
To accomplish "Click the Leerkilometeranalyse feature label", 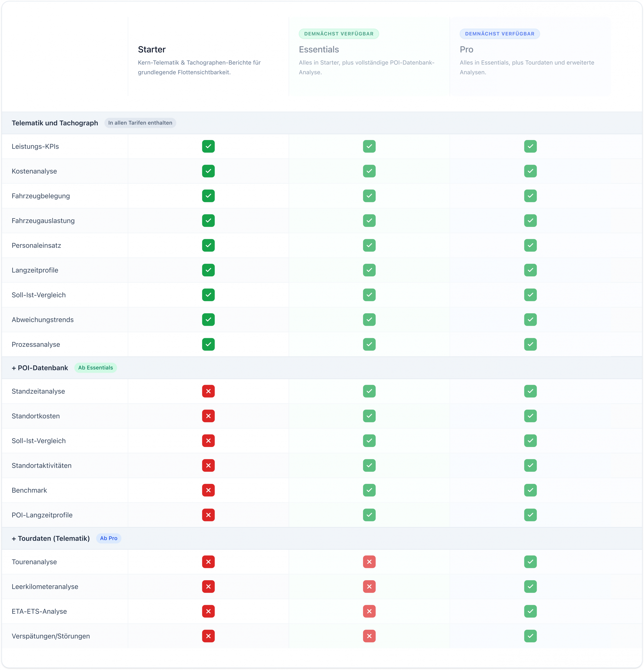I will point(45,587).
